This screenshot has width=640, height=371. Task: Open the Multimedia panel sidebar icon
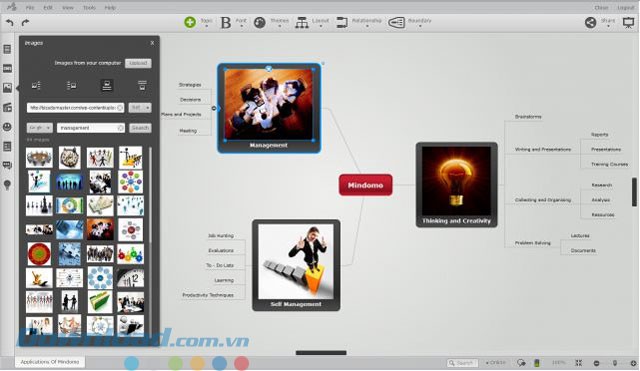(x=7, y=107)
